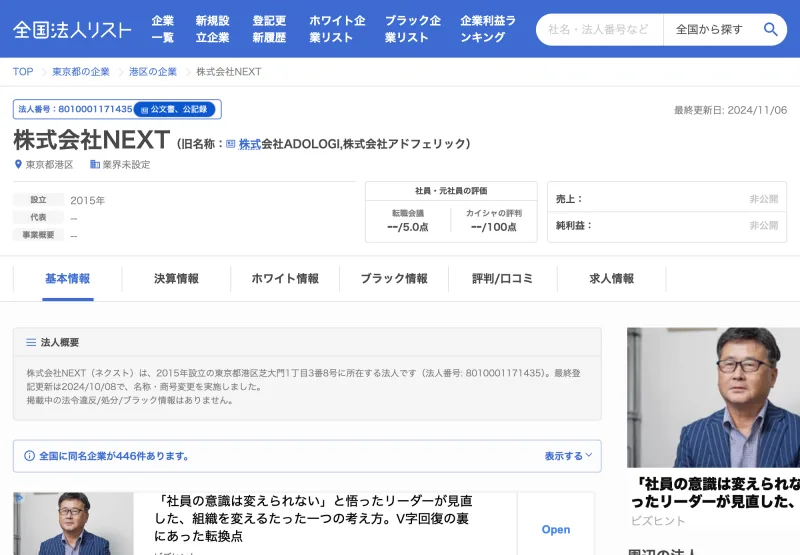
Task: Focus the 社名・法人番号など search field
Action: pos(599,30)
